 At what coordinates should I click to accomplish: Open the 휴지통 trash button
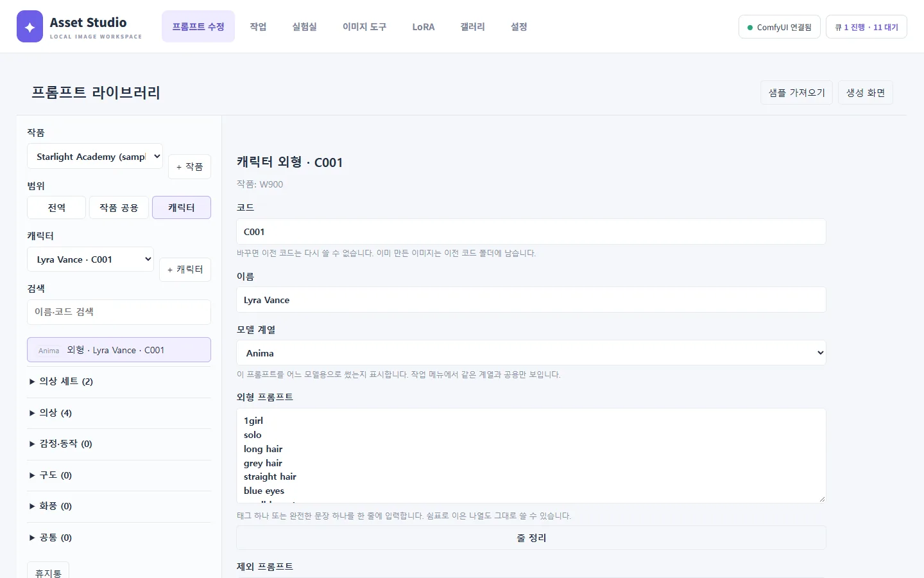(x=48, y=572)
